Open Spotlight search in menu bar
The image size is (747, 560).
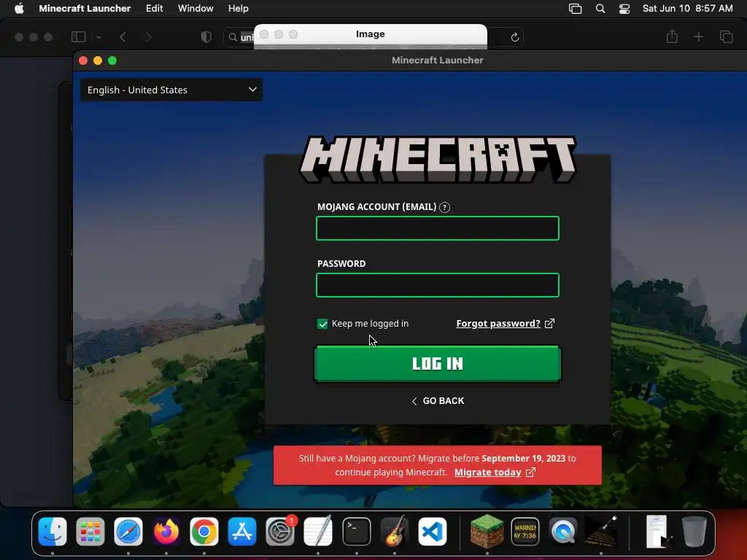pyautogui.click(x=600, y=9)
